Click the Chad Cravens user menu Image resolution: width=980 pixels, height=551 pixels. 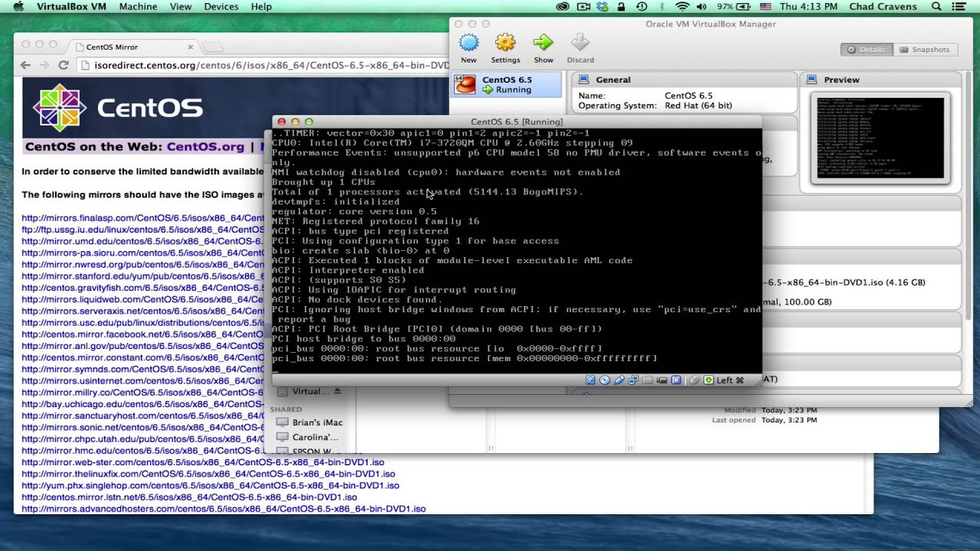click(883, 6)
